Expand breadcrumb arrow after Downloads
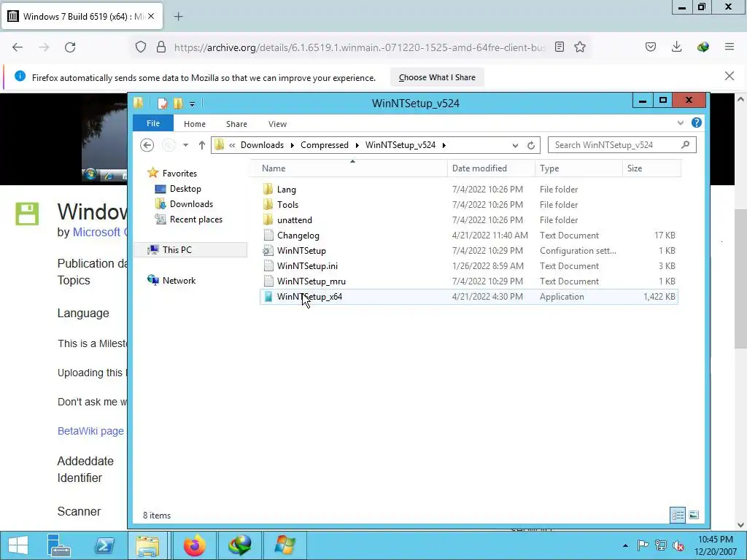Viewport: 747px width, 560px height. click(x=293, y=145)
